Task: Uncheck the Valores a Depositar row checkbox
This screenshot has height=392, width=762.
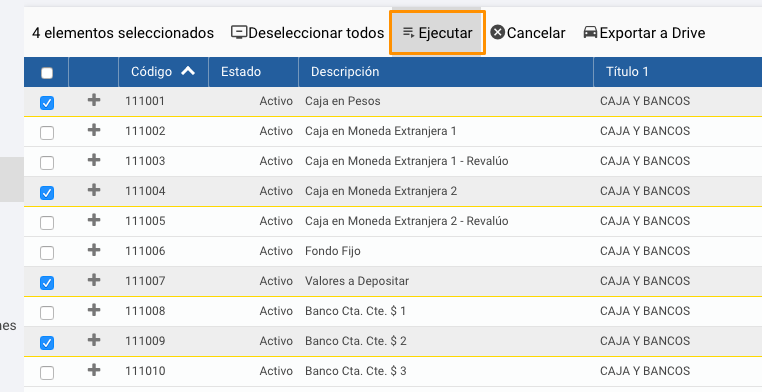Action: [x=47, y=283]
